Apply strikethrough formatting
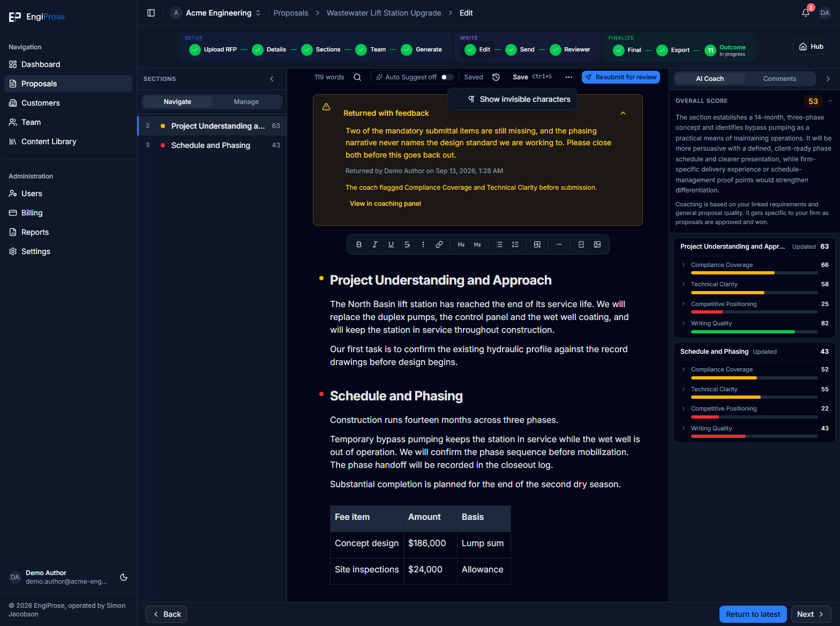 coord(407,244)
